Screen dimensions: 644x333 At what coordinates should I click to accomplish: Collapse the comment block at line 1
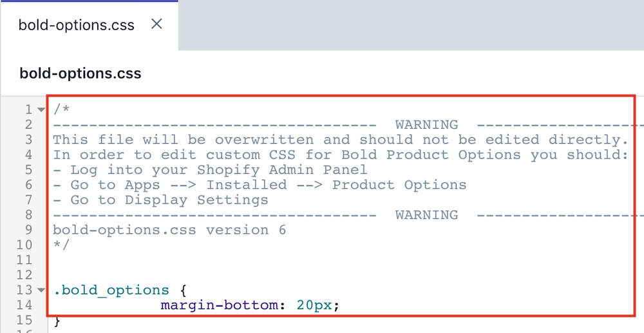coord(41,109)
